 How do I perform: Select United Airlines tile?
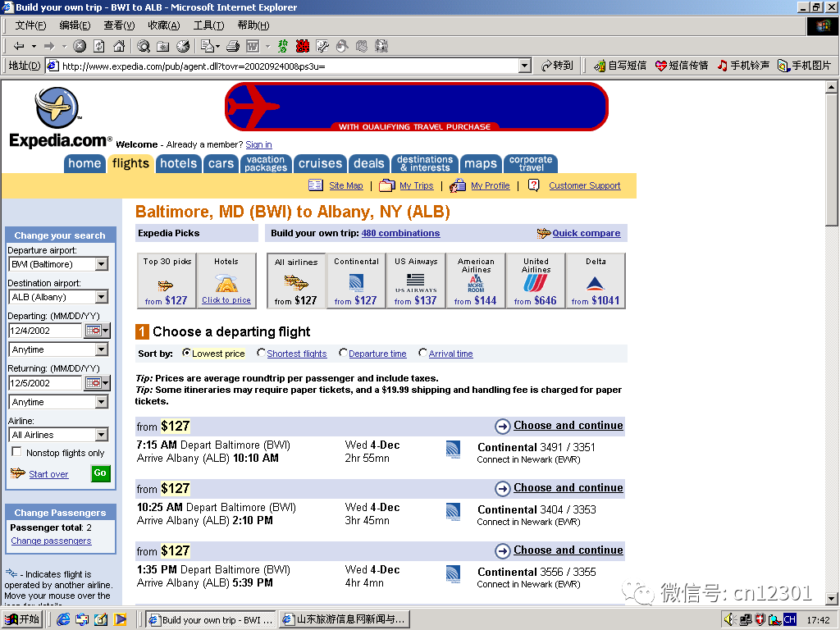536,281
